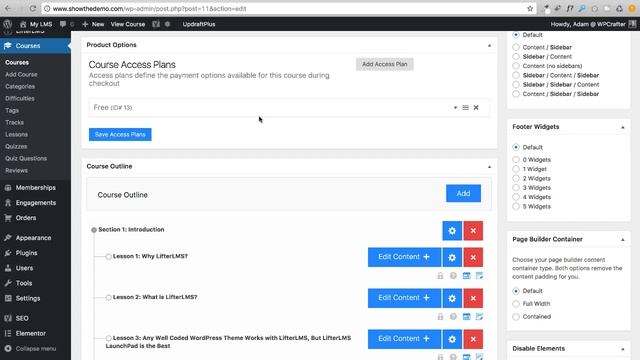Delete Lesson 3 with the red X

(x=473, y=339)
